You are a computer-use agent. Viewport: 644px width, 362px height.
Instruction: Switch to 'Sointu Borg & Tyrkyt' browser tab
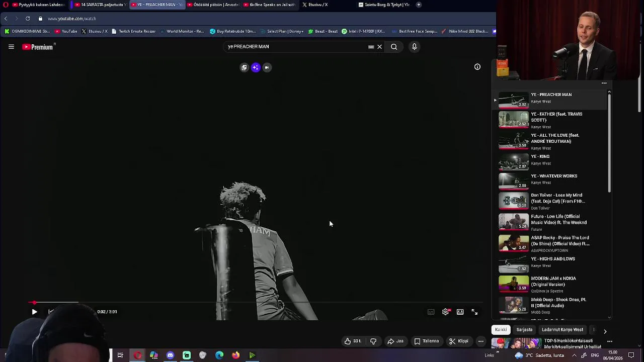[384, 5]
